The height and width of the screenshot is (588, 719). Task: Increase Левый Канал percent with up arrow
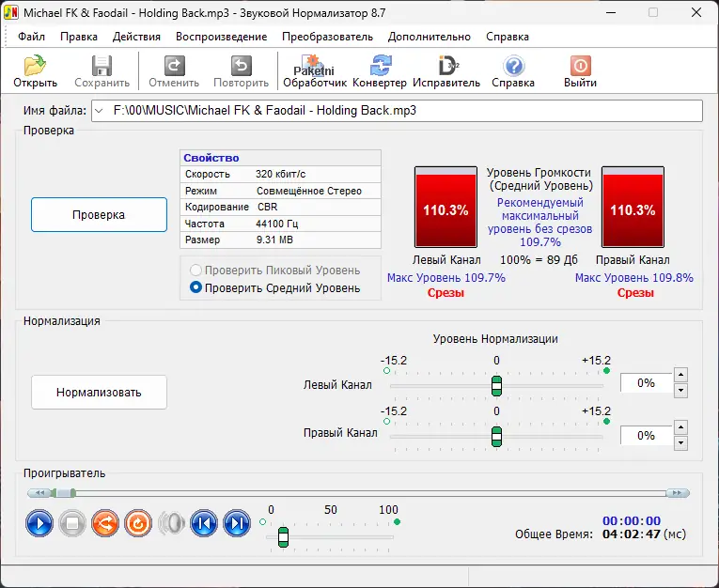[681, 375]
